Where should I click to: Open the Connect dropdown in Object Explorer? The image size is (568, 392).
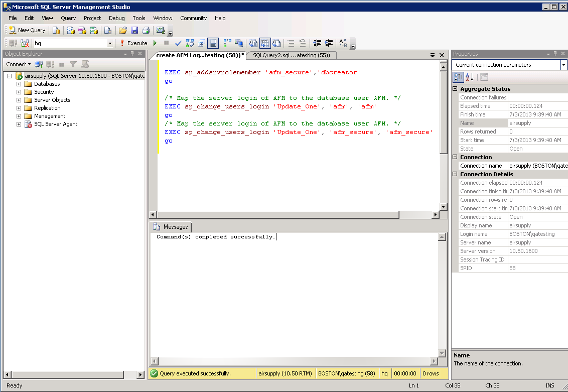[18, 64]
